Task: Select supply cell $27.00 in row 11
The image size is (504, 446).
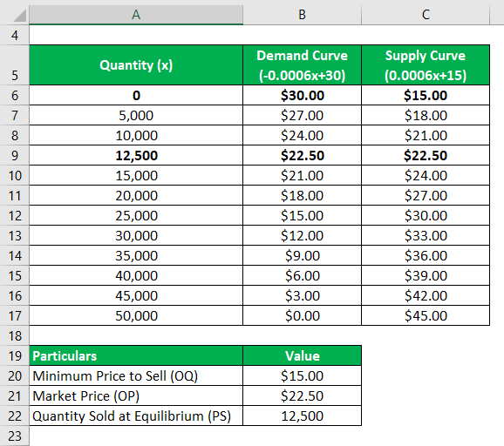Action: [x=426, y=195]
